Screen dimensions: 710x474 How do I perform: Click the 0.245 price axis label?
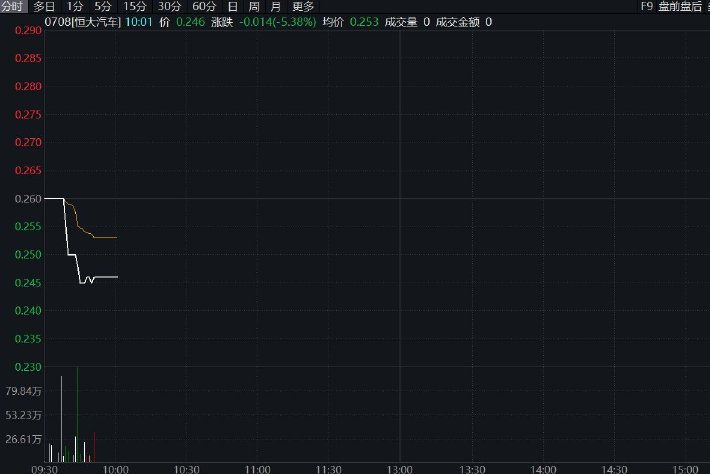(x=28, y=283)
